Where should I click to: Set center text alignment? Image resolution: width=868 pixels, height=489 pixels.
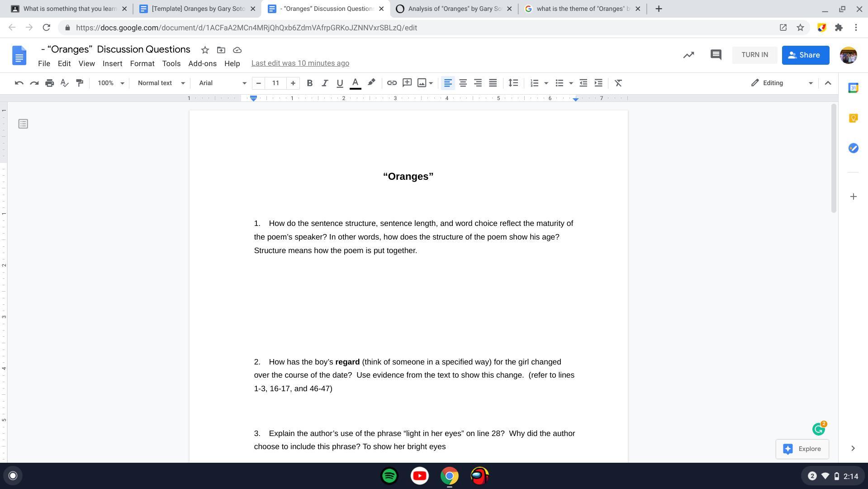463,83
